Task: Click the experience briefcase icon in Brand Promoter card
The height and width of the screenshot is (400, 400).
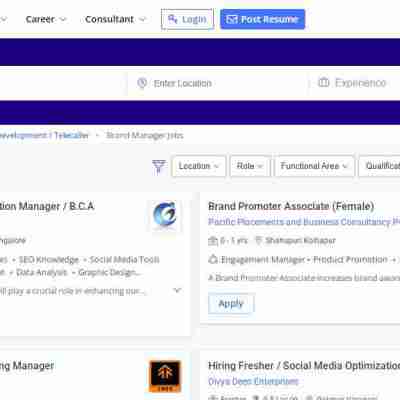Action: 213,241
